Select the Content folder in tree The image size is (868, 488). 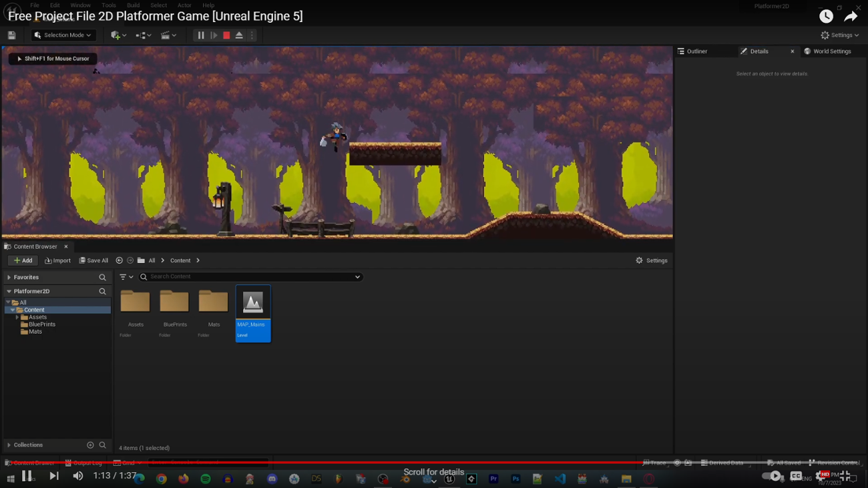[34, 310]
